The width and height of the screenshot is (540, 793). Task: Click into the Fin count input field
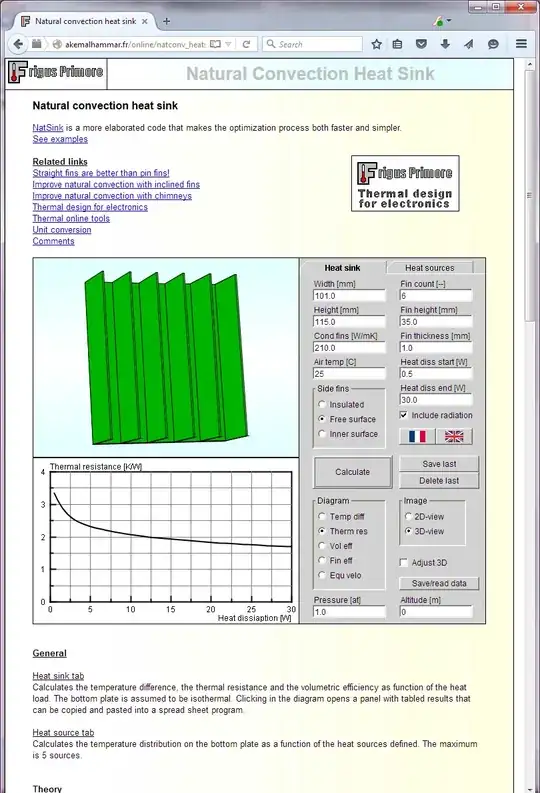436,296
